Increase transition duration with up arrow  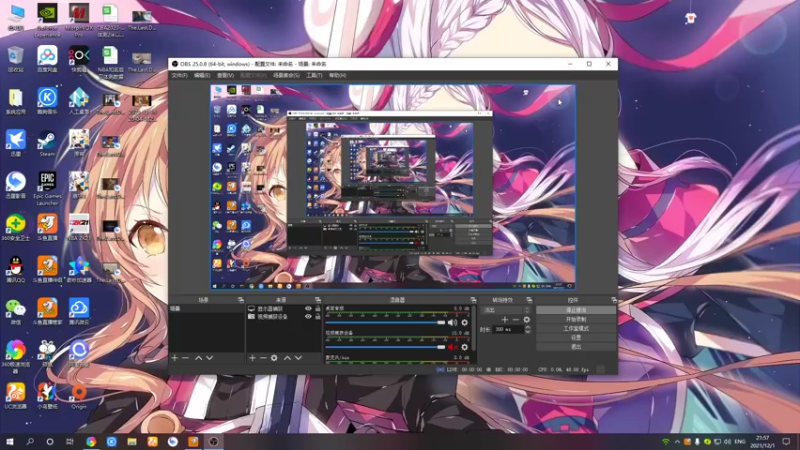pyautogui.click(x=528, y=328)
